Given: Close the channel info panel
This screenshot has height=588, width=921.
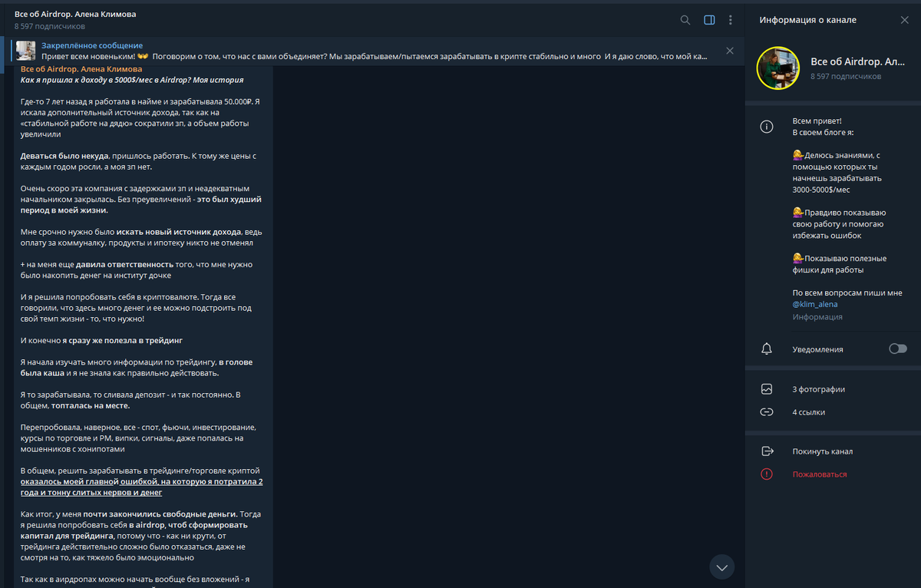Looking at the screenshot, I should point(904,20).
